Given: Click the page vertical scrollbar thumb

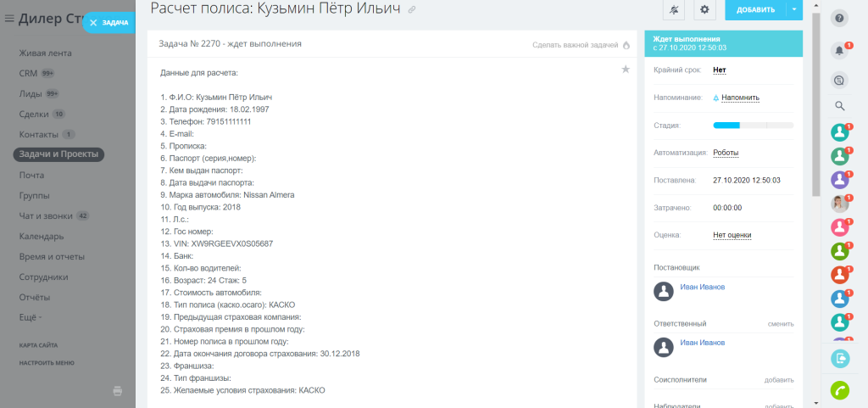Looking at the screenshot, I should pos(815,104).
